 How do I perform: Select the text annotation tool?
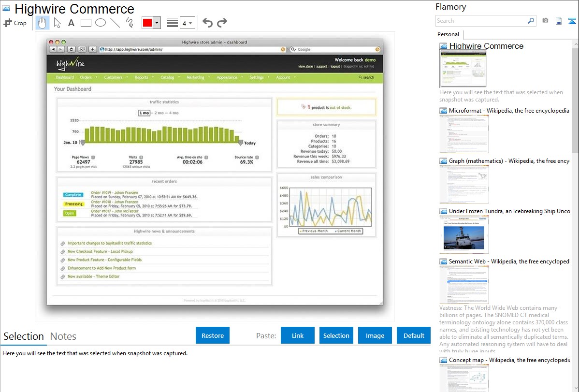point(71,23)
